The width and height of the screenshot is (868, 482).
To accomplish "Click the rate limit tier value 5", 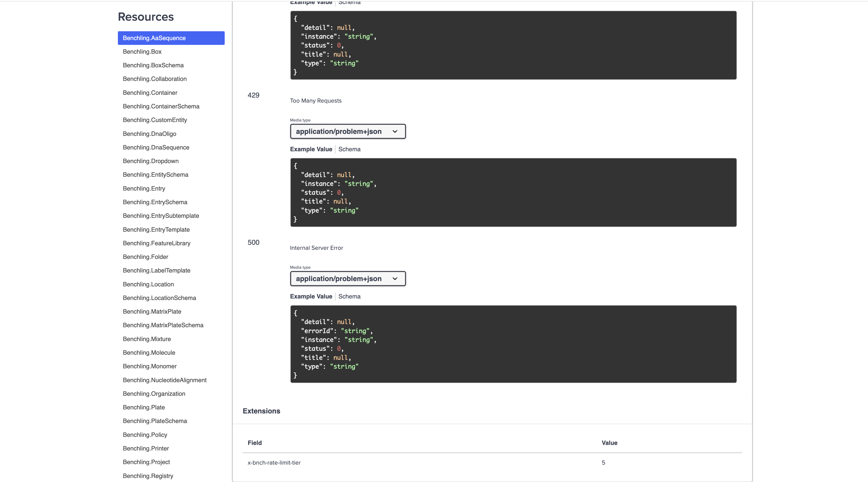I will (604, 463).
